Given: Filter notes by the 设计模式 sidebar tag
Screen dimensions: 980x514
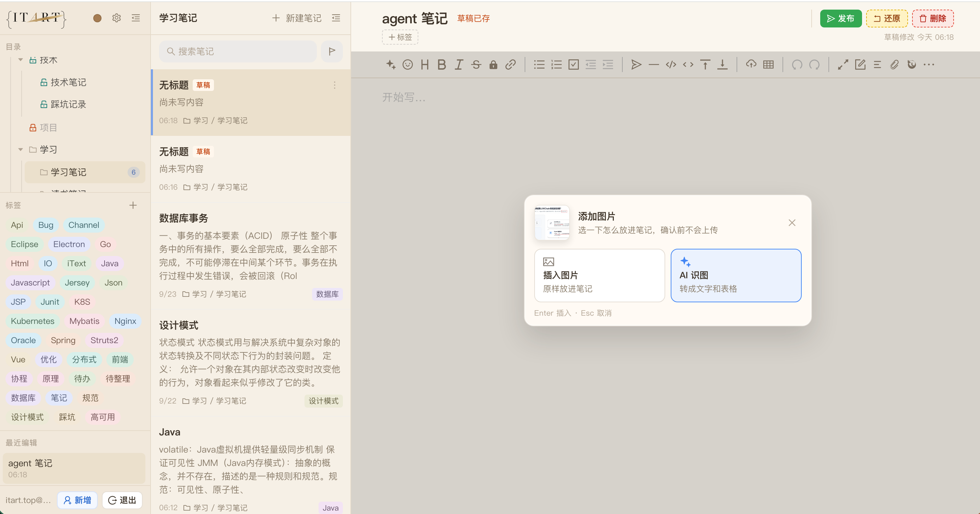Looking at the screenshot, I should pos(27,417).
